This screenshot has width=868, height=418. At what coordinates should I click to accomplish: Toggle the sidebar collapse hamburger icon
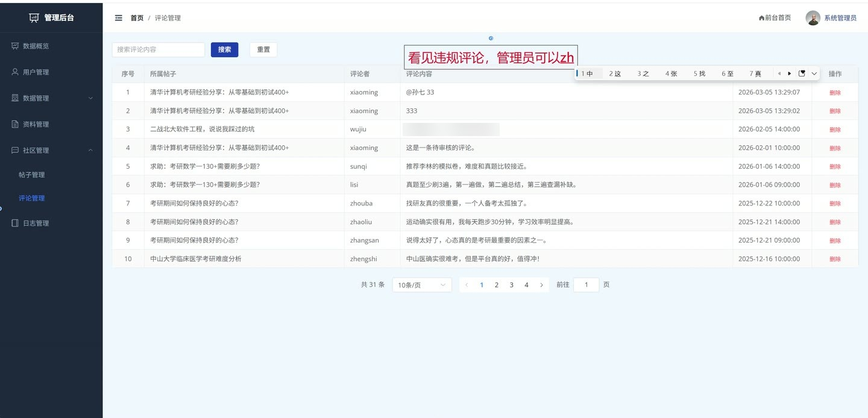pyautogui.click(x=119, y=18)
